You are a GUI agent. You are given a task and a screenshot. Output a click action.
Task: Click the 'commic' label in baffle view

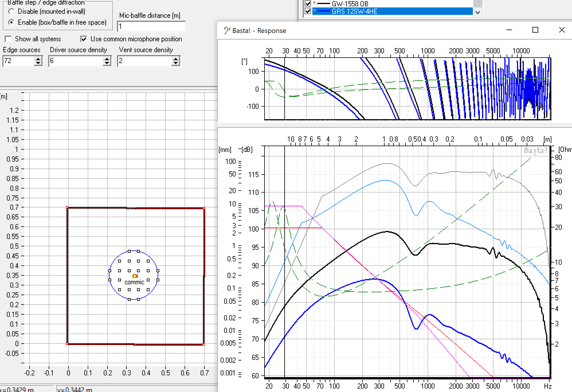pyautogui.click(x=134, y=282)
